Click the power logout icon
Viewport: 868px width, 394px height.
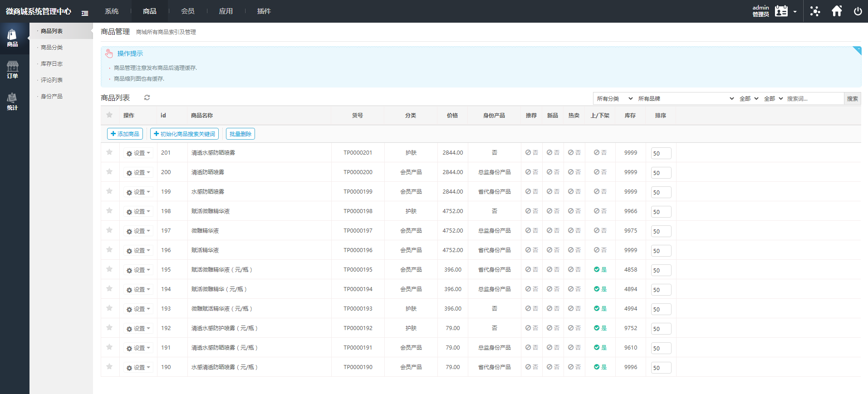click(858, 11)
